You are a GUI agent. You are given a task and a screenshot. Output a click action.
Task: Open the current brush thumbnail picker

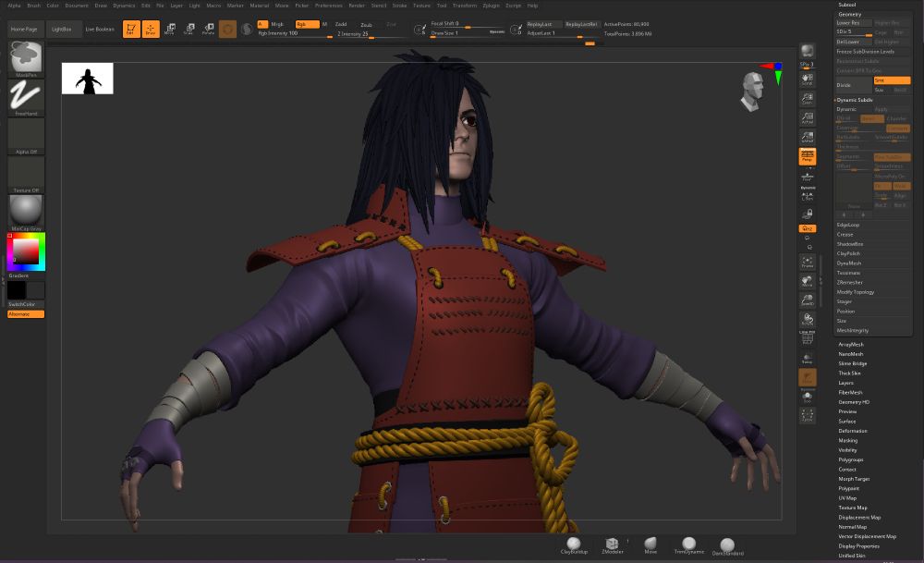pyautogui.click(x=26, y=57)
